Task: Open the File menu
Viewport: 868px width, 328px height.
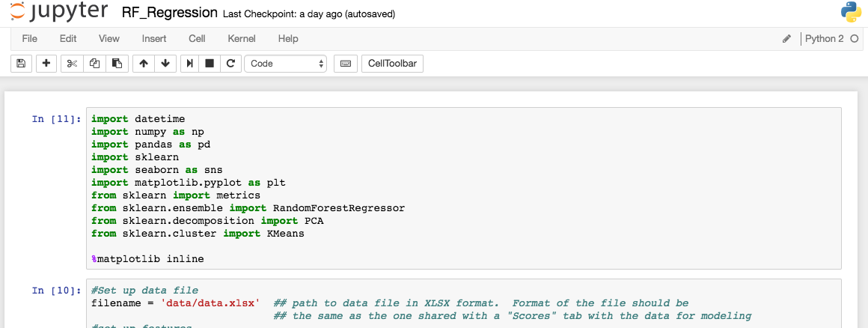Action: 30,39
